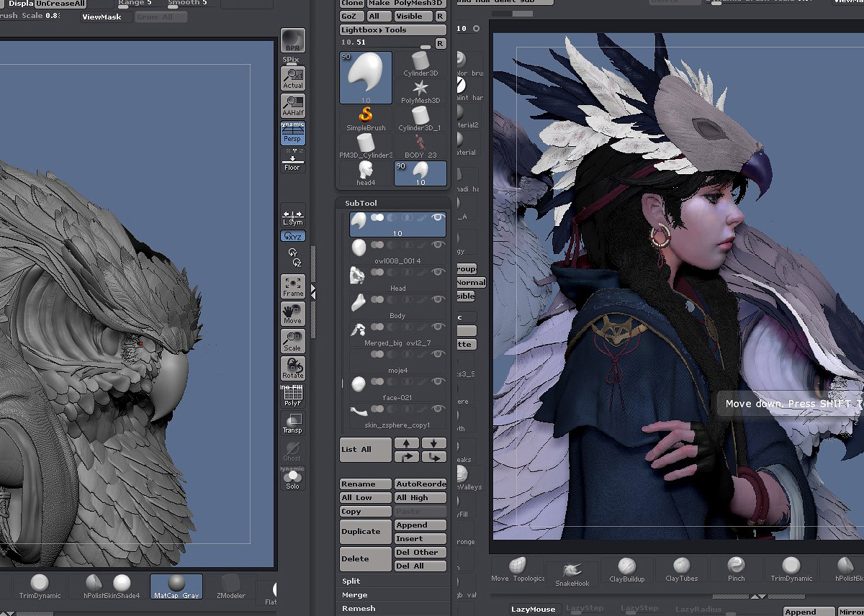Screen dimensions: 864x616
Task: Select the ClayBuildup brush
Action: coord(626,569)
